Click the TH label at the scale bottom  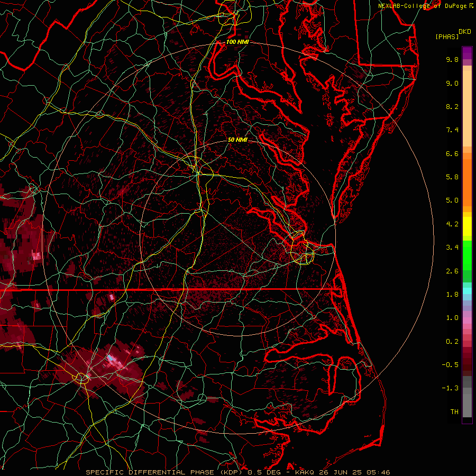[x=454, y=412]
